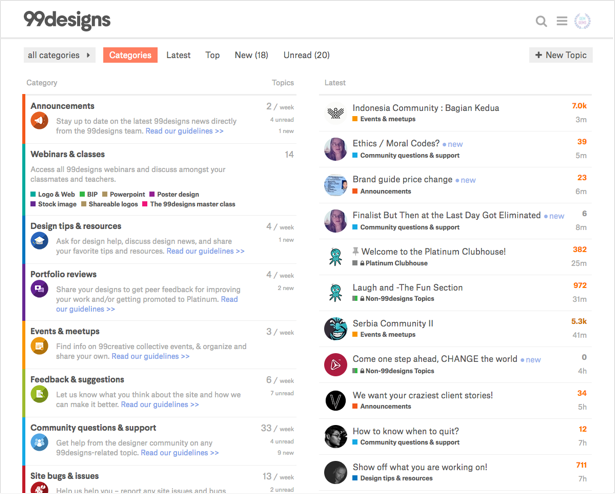This screenshot has height=494, width=615.
Task: Open the hamburger menu icon
Action: 562,21
